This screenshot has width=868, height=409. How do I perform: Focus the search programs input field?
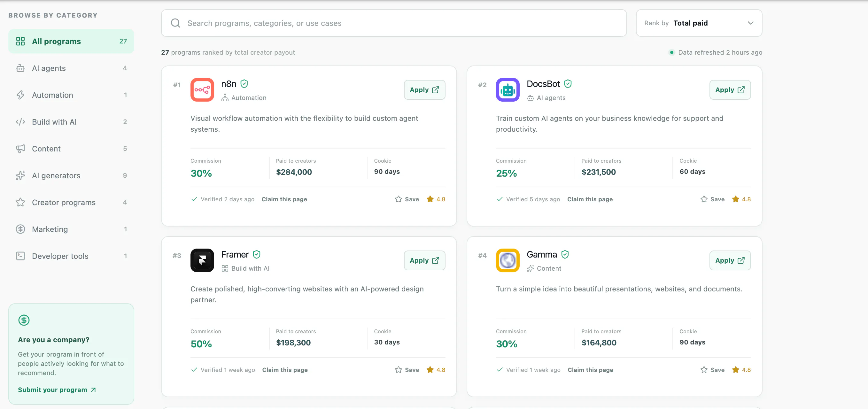tap(393, 23)
